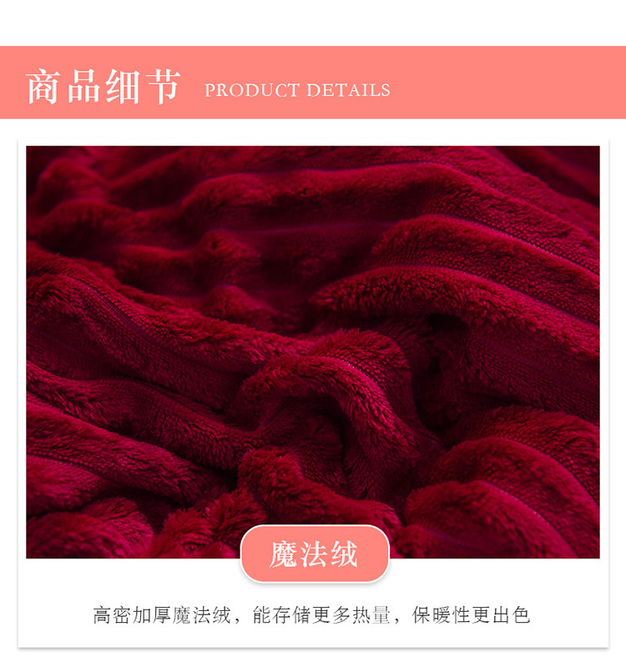Click the 魔 character on the badge
Image resolution: width=626 pixels, height=672 pixels.
coord(284,554)
